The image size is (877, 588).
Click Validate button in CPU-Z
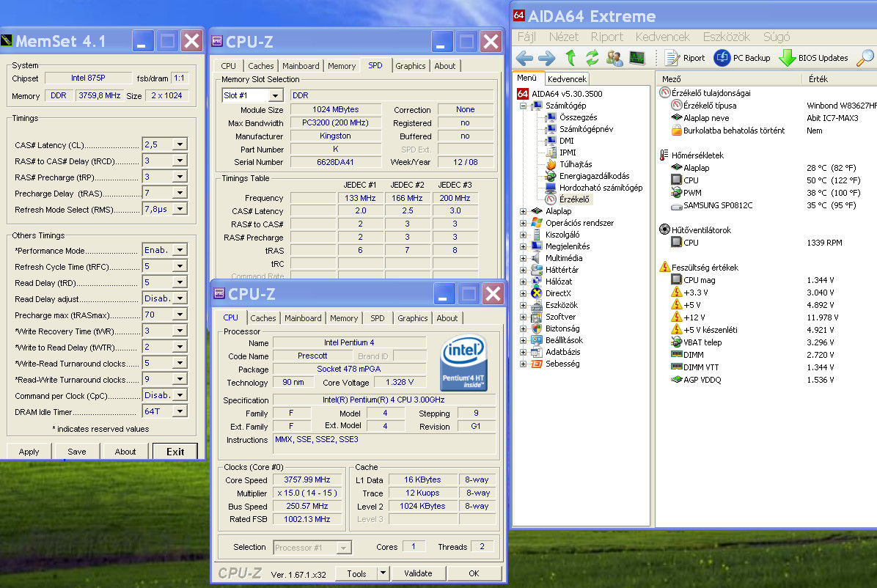tap(418, 573)
